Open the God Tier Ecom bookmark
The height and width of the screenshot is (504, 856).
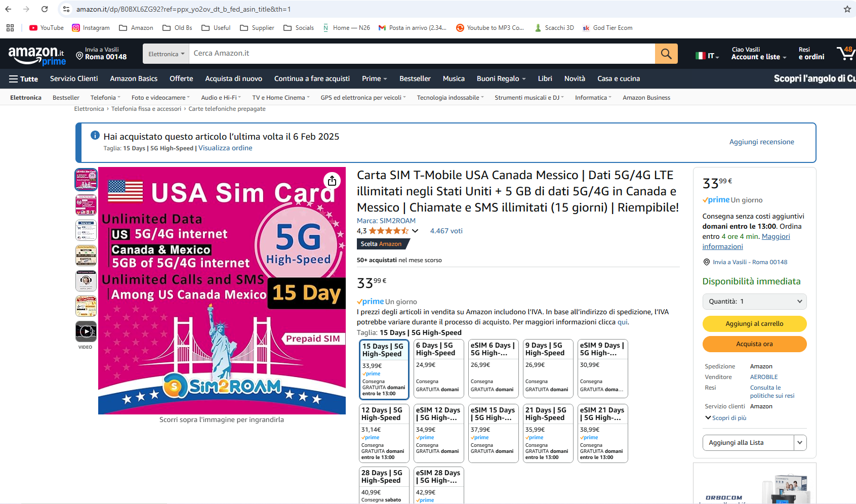tap(607, 28)
